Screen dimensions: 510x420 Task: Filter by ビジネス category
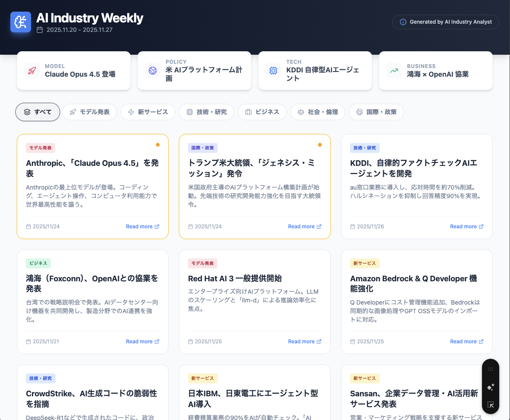pos(262,112)
